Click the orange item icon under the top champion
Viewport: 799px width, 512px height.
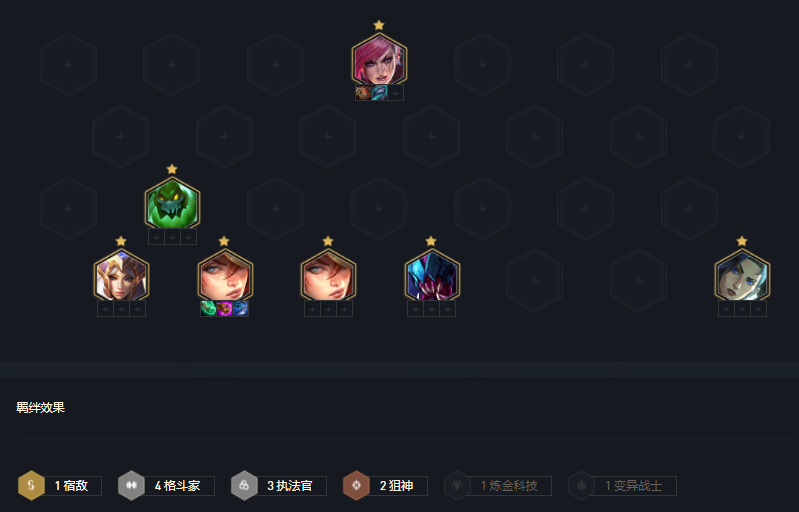click(x=363, y=93)
